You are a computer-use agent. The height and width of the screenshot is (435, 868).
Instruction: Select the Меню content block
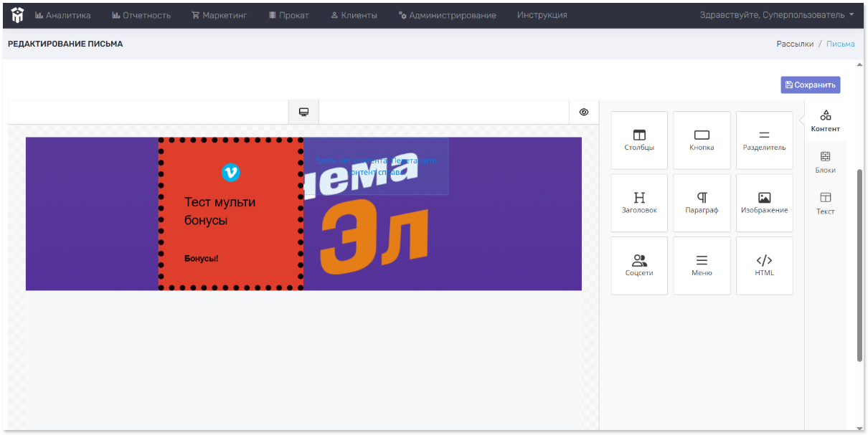[x=702, y=266]
